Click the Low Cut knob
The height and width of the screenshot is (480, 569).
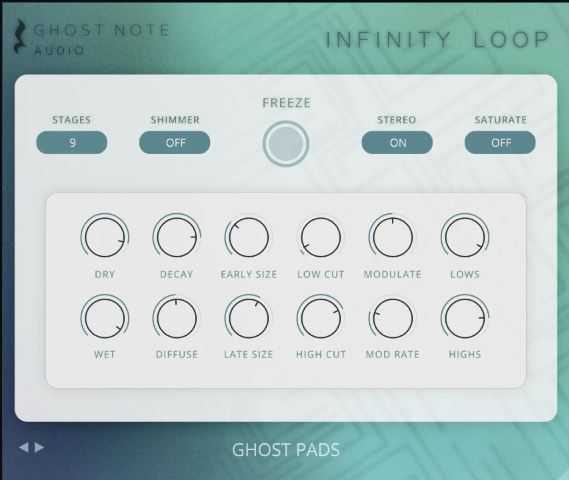coord(321,237)
